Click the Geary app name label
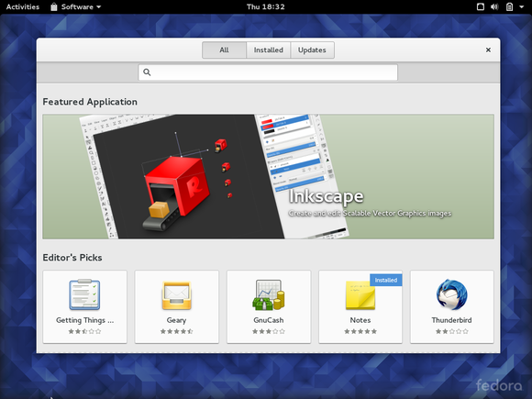 tap(176, 320)
